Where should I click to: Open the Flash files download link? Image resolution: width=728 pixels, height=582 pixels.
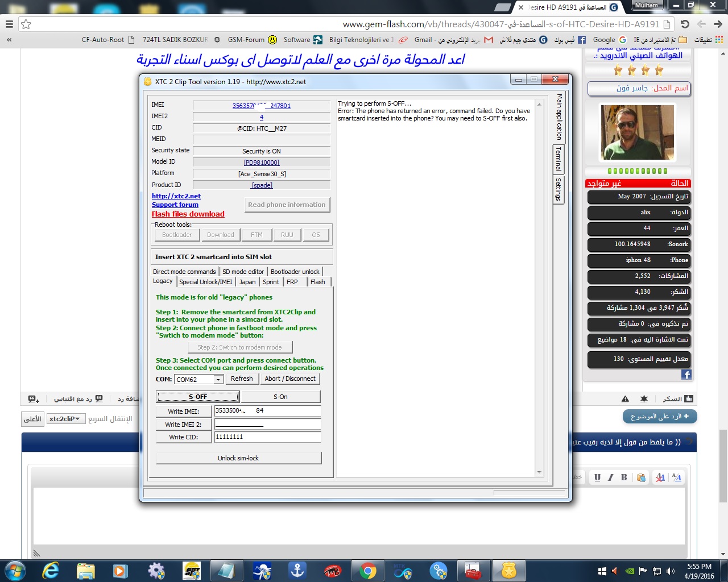click(x=188, y=214)
